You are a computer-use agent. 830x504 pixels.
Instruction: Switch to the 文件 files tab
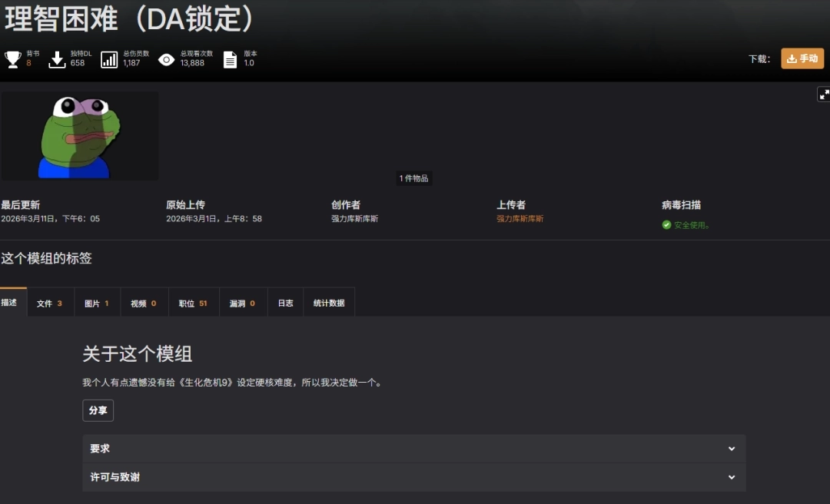point(49,303)
